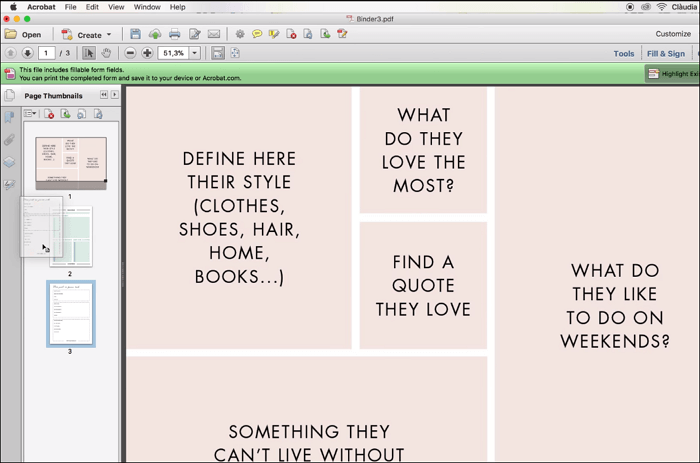The height and width of the screenshot is (463, 700).
Task: Open the View menu
Action: coord(116,7)
